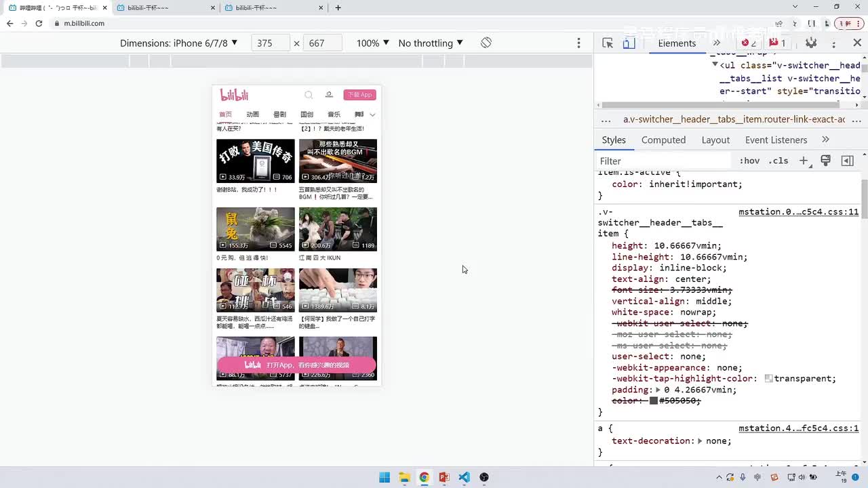Focus the styles Filter input
This screenshot has height=488, width=868.
click(665, 161)
